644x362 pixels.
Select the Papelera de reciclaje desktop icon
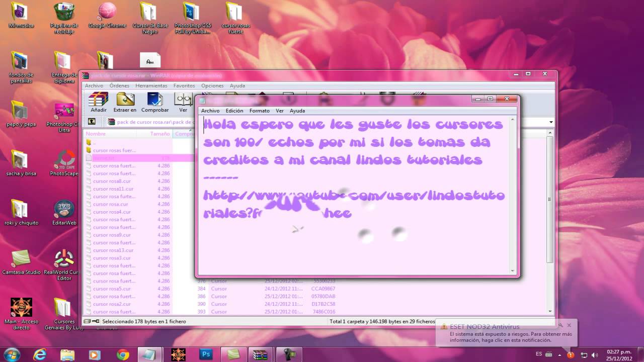(64, 19)
